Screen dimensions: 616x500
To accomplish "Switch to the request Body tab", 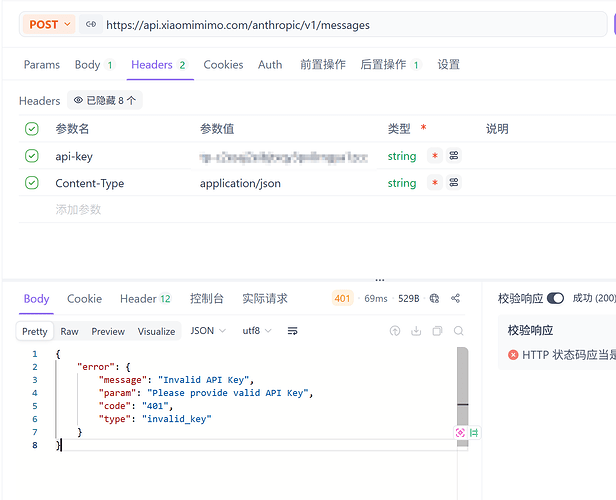I will pyautogui.click(x=94, y=64).
